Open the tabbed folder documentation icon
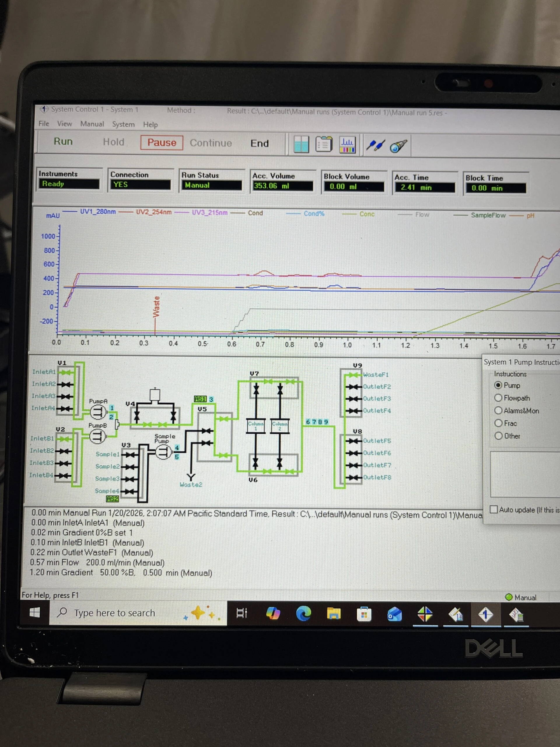The width and height of the screenshot is (560, 747). 323,144
